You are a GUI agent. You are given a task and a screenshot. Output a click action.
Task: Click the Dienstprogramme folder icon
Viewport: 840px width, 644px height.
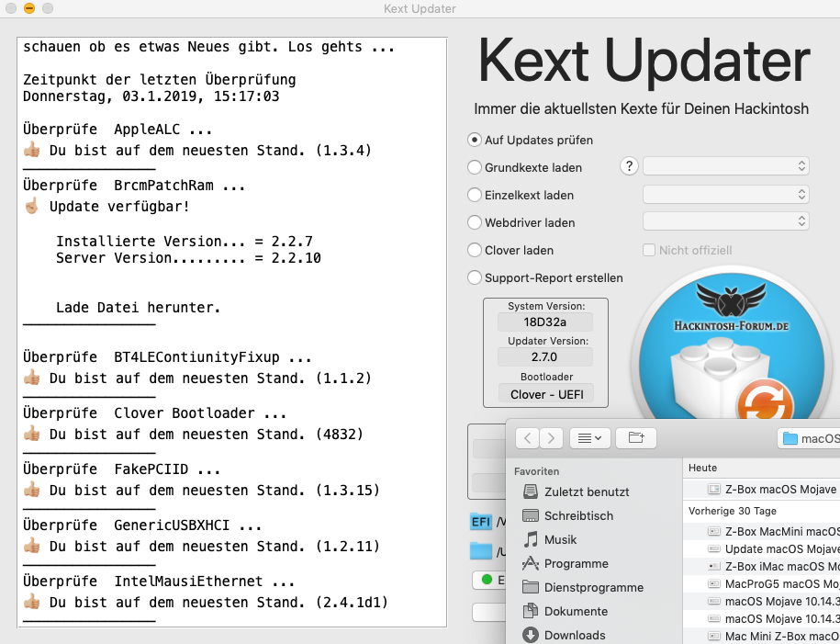click(x=531, y=587)
